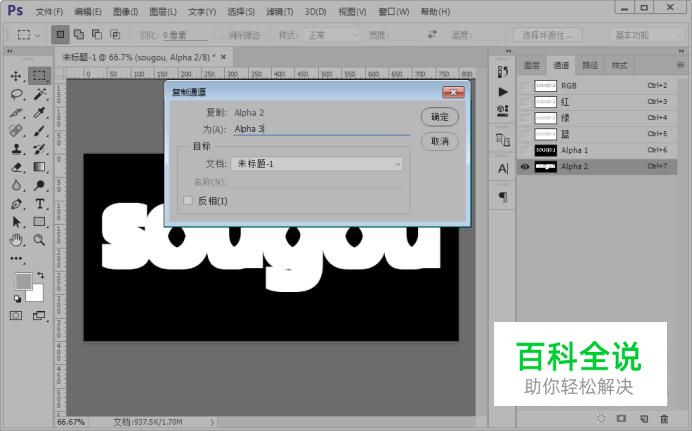Open the extra tools ellipsis
The image size is (692, 431).
[x=16, y=259]
